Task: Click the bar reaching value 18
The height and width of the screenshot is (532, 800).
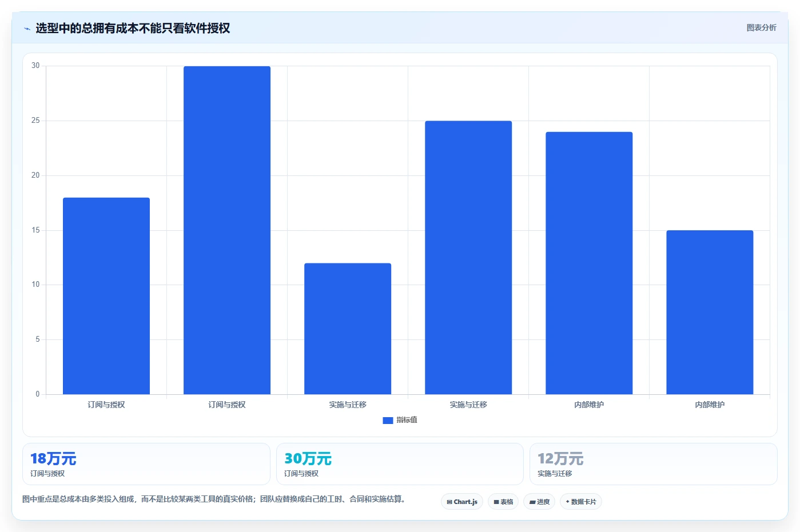Action: click(x=106, y=296)
